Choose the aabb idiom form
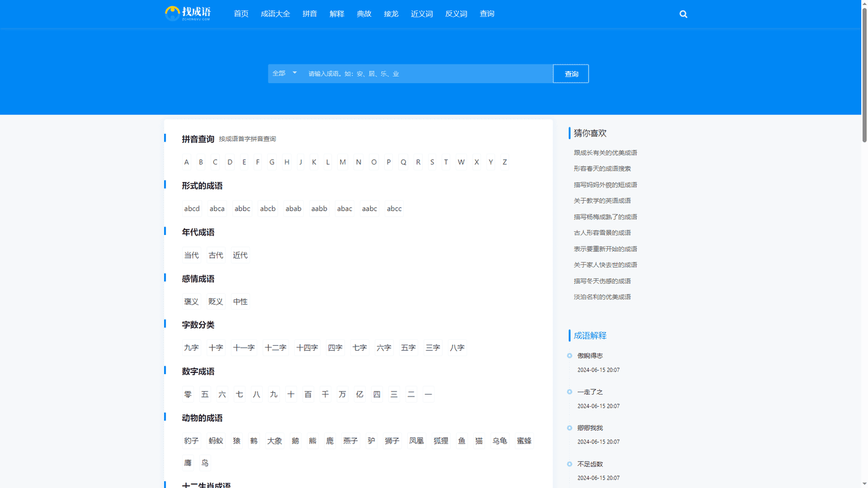 pyautogui.click(x=319, y=208)
